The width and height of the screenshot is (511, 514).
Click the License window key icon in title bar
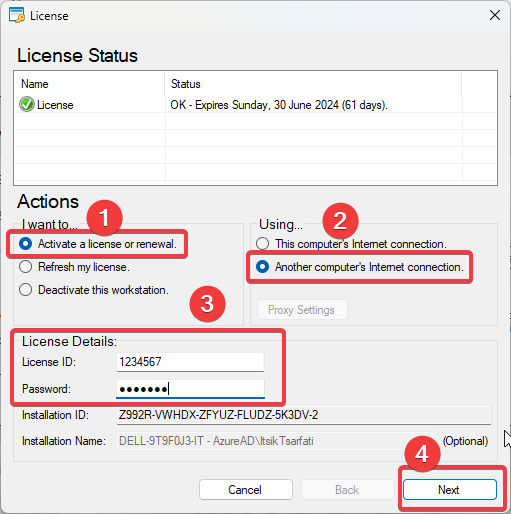tap(17, 15)
